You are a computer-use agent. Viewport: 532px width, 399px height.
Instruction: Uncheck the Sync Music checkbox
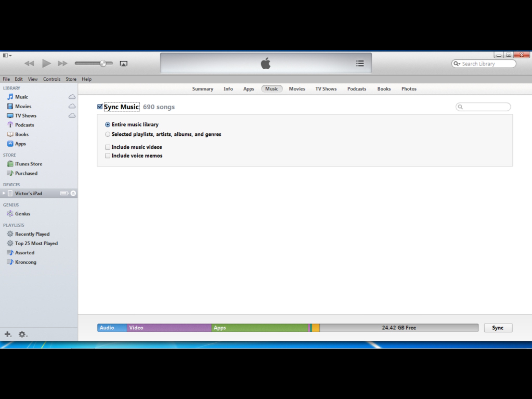click(100, 107)
